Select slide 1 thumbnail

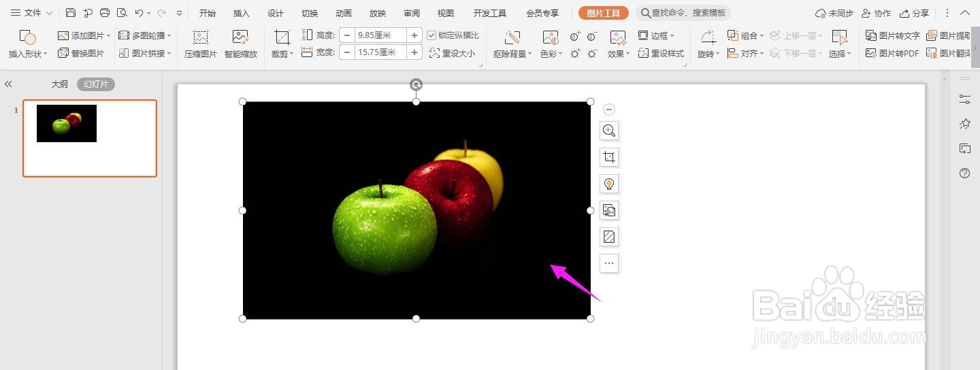tap(90, 138)
